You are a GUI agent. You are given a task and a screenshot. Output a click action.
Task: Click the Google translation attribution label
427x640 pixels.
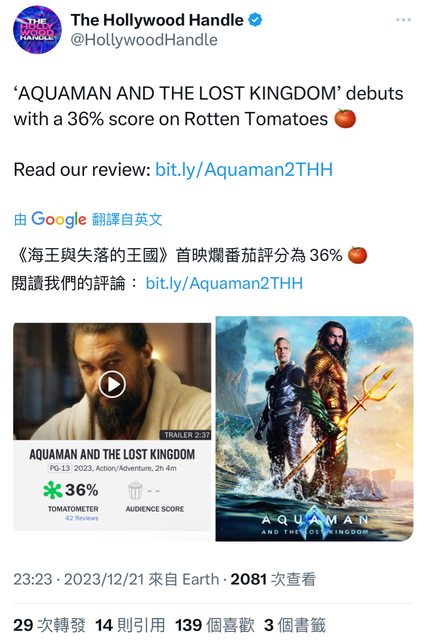coord(88,220)
